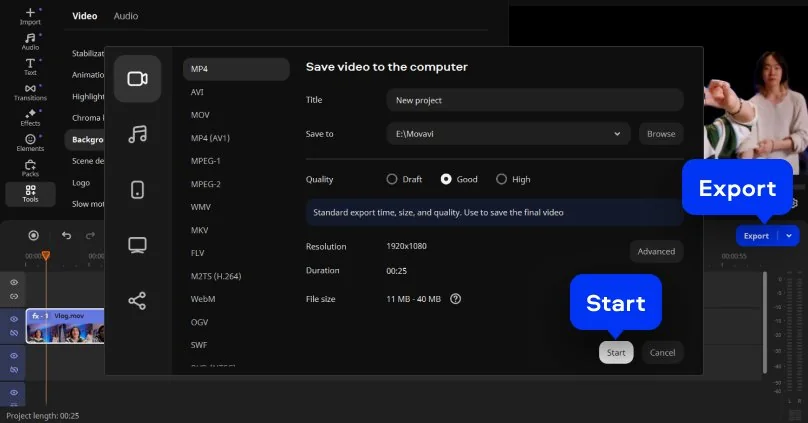Screen dimensions: 808x423
Task: Click the Title input field
Action: 534,100
